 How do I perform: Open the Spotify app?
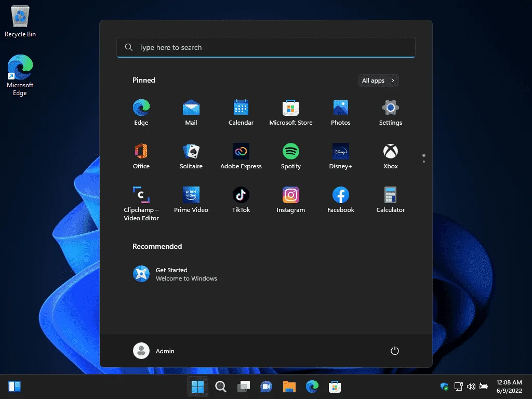tap(291, 156)
